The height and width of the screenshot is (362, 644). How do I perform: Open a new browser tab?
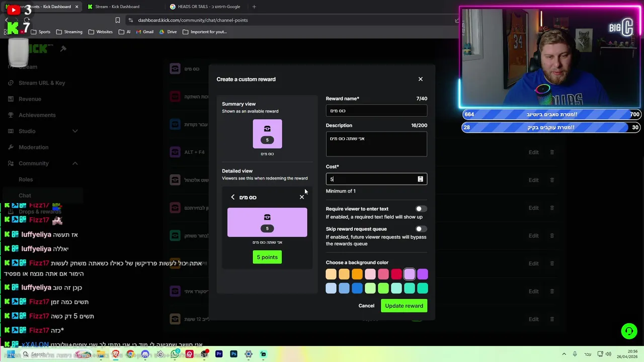tap(254, 7)
